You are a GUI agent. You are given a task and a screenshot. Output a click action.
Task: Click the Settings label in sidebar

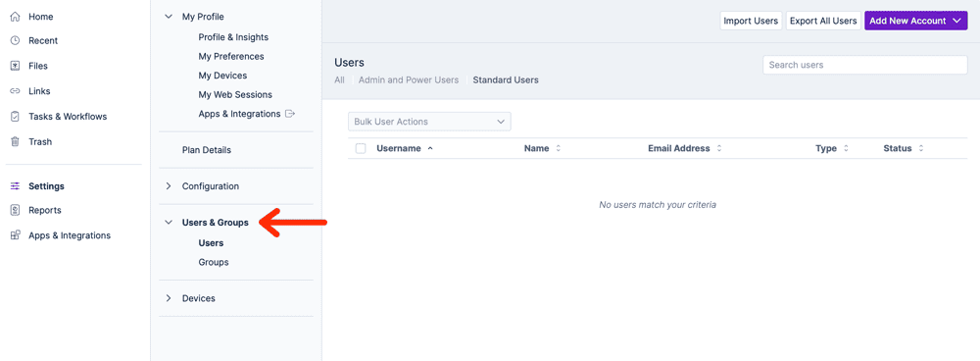point(46,185)
